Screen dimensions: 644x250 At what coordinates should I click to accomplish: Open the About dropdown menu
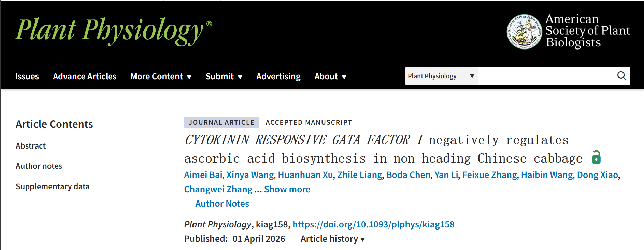click(330, 77)
